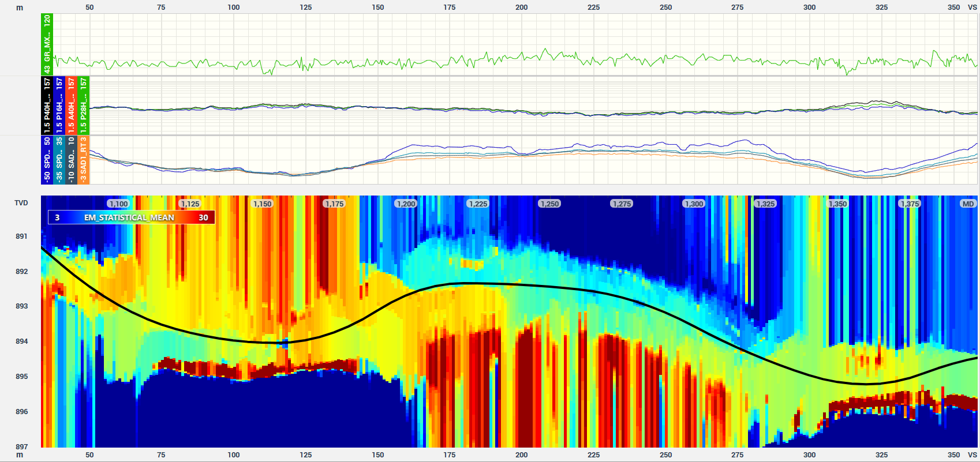Select the orange SAD1_RT curve header
This screenshot has height=462, width=980.
(83, 160)
